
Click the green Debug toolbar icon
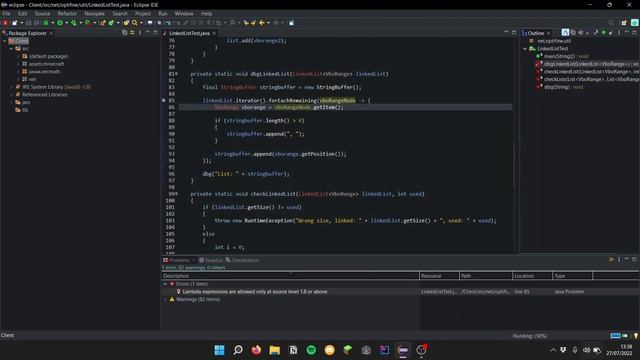[x=46, y=23]
